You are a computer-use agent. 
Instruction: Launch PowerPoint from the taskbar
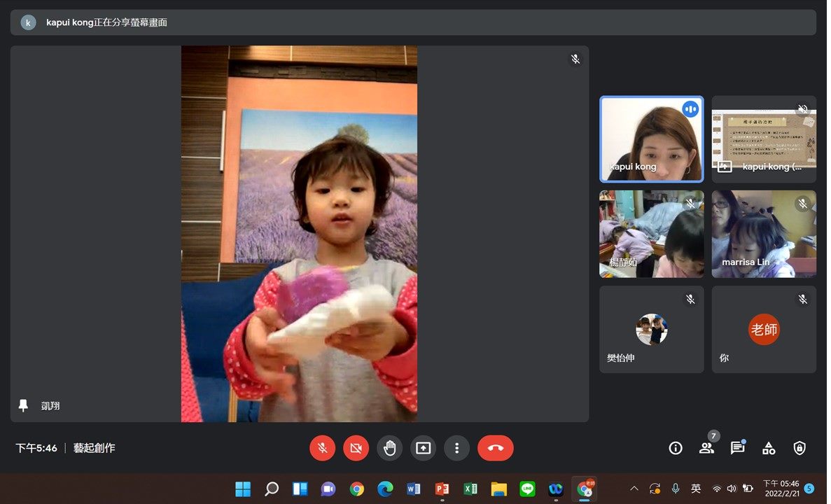pyautogui.click(x=442, y=489)
